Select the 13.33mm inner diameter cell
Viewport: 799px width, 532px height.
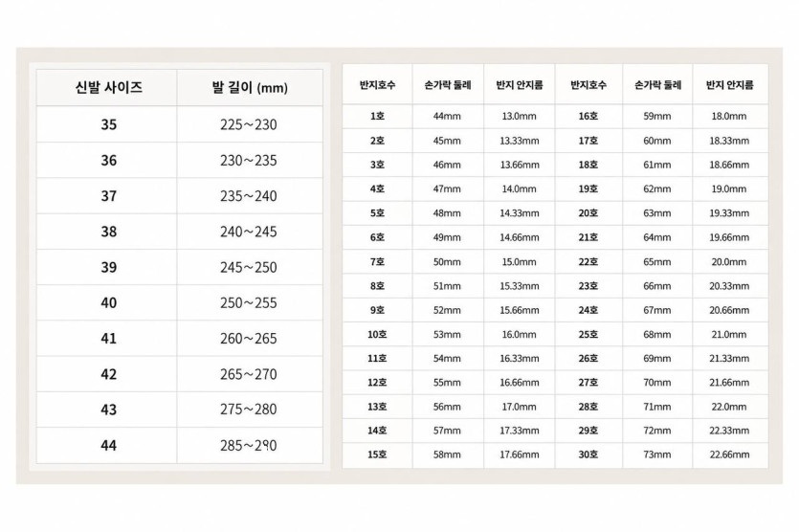[x=520, y=141]
